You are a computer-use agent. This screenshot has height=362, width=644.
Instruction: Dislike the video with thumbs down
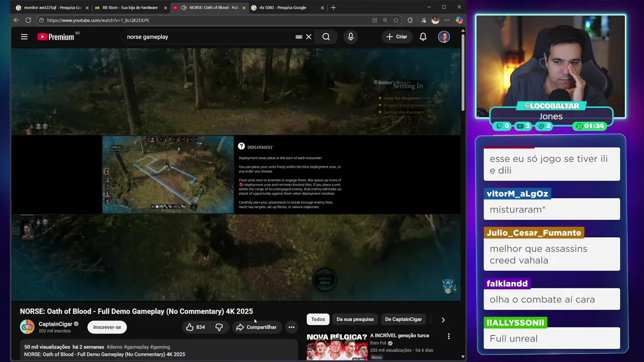tap(219, 327)
